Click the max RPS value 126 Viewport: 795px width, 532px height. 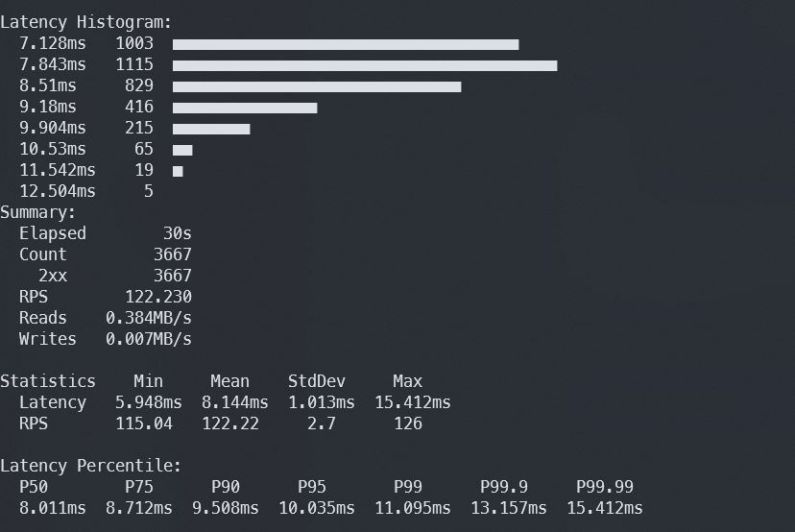coord(408,423)
